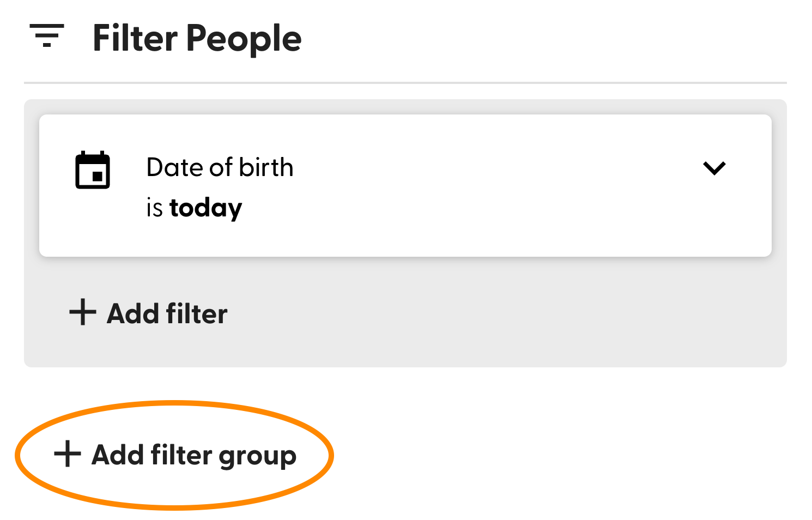Click the bold today value to edit it
This screenshot has width=812, height=520.
coord(205,208)
